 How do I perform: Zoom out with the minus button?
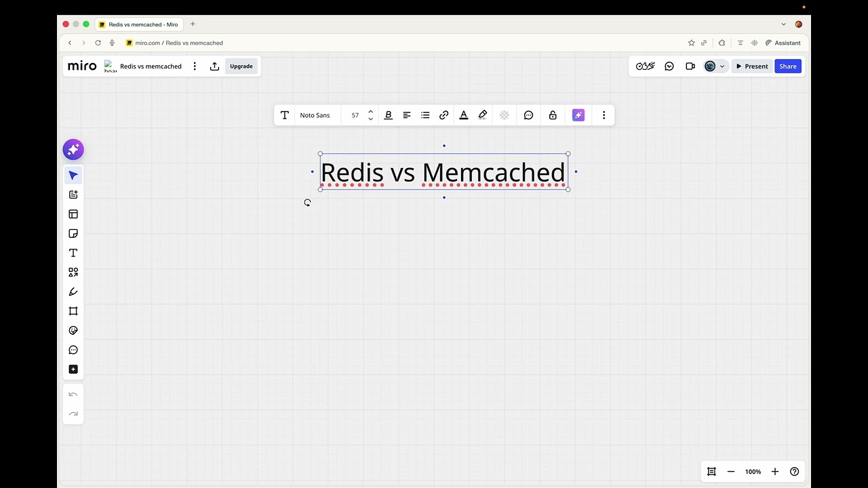(731, 472)
